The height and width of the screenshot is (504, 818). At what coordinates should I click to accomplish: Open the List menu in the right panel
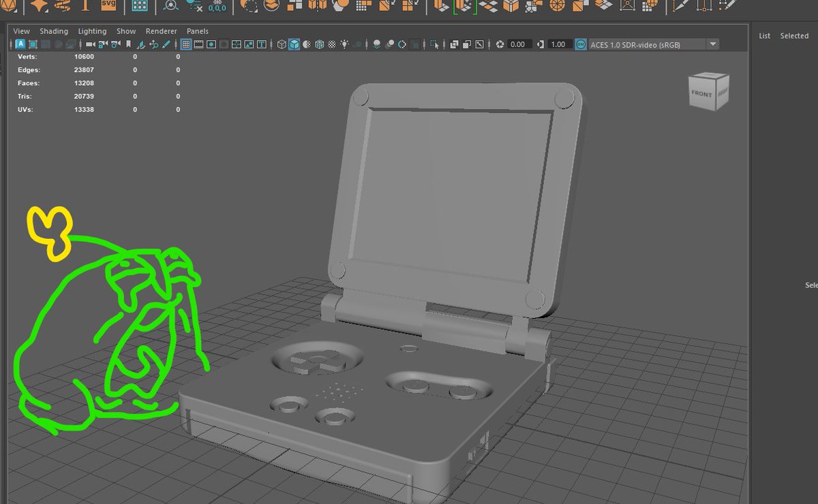[x=765, y=36]
